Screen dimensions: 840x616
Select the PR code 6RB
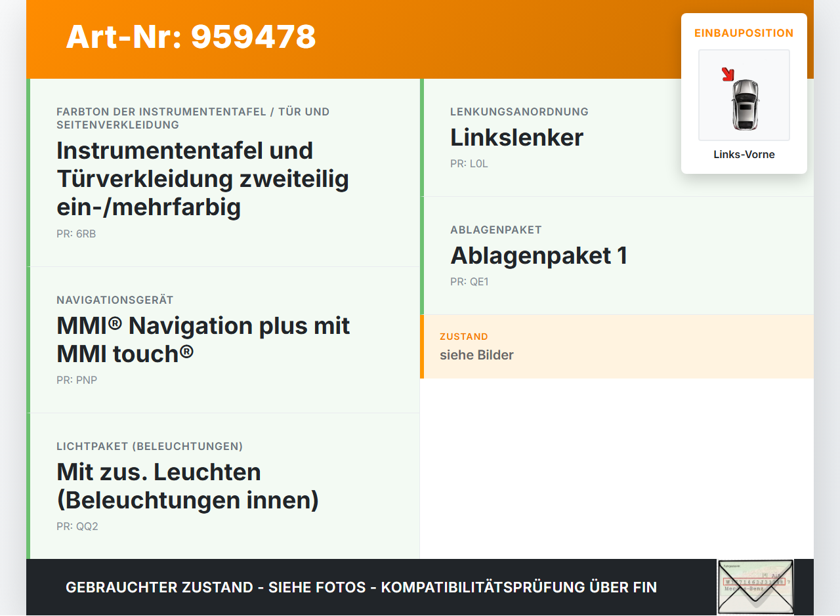(75, 234)
